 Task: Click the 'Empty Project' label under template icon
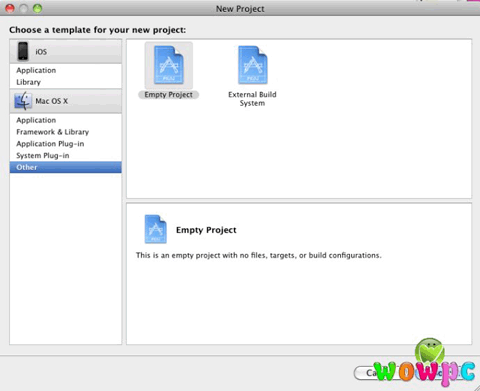coord(168,95)
